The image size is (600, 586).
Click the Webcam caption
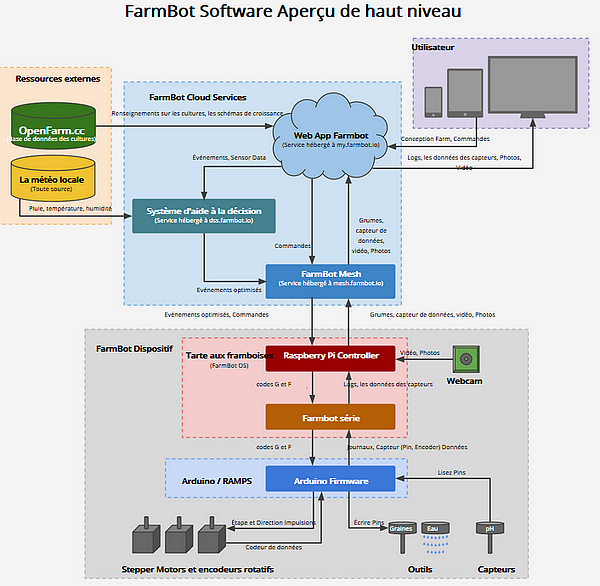[465, 381]
